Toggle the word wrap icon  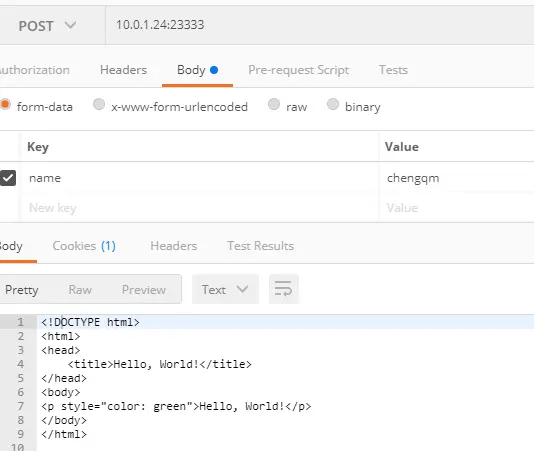[284, 289]
